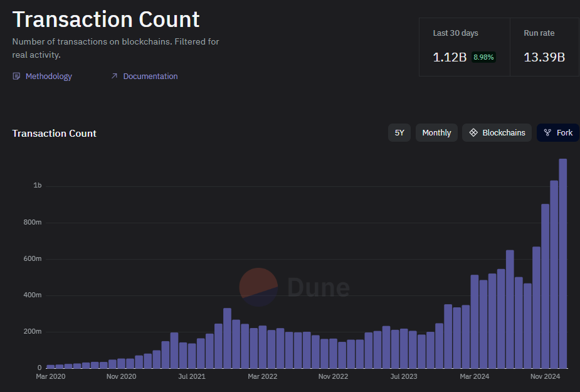
Task: Click the 1b y-axis label
Action: tap(38, 186)
